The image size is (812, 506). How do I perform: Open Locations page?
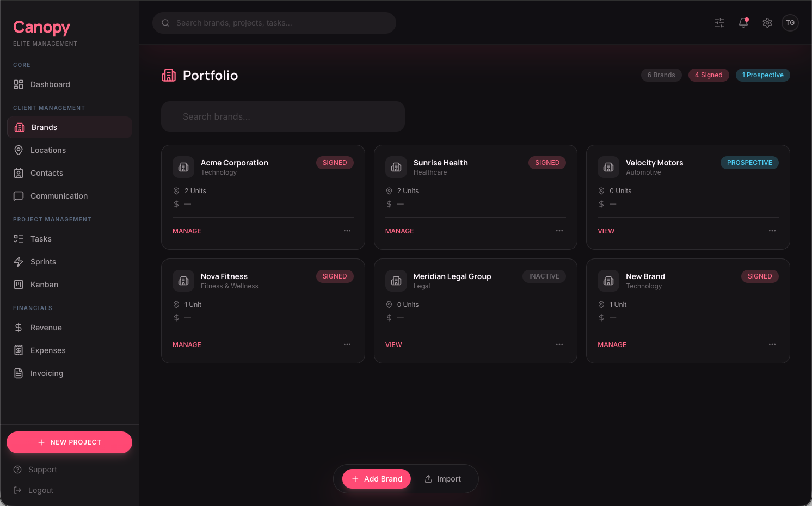pos(69,150)
